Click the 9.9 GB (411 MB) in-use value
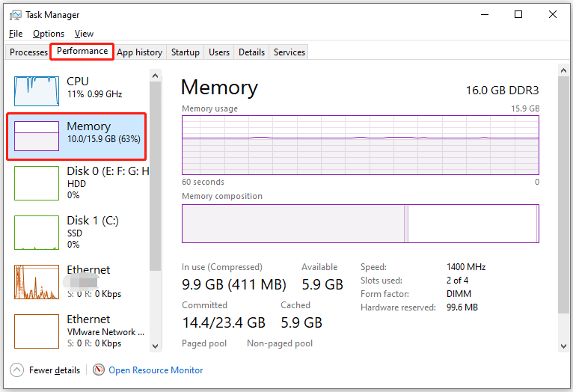573x392 pixels. click(x=234, y=284)
